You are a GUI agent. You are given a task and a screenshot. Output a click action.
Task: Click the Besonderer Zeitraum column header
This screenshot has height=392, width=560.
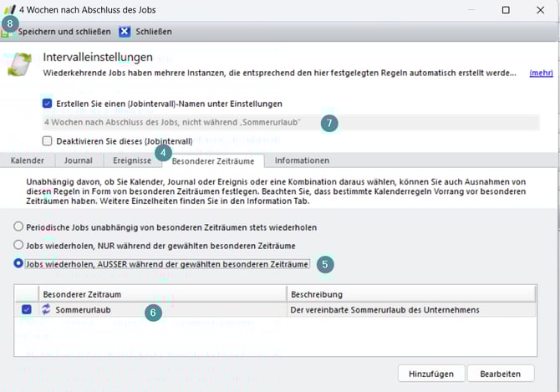pyautogui.click(x=162, y=294)
